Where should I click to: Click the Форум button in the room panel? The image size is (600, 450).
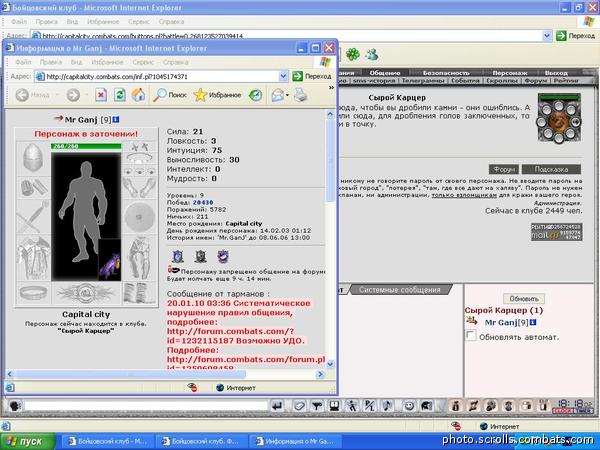[504, 169]
